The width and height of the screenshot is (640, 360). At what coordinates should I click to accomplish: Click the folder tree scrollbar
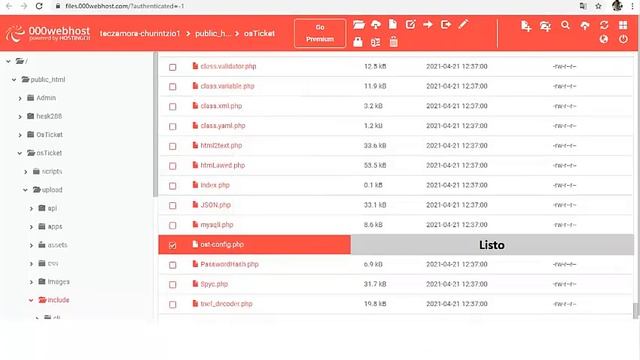[155, 124]
